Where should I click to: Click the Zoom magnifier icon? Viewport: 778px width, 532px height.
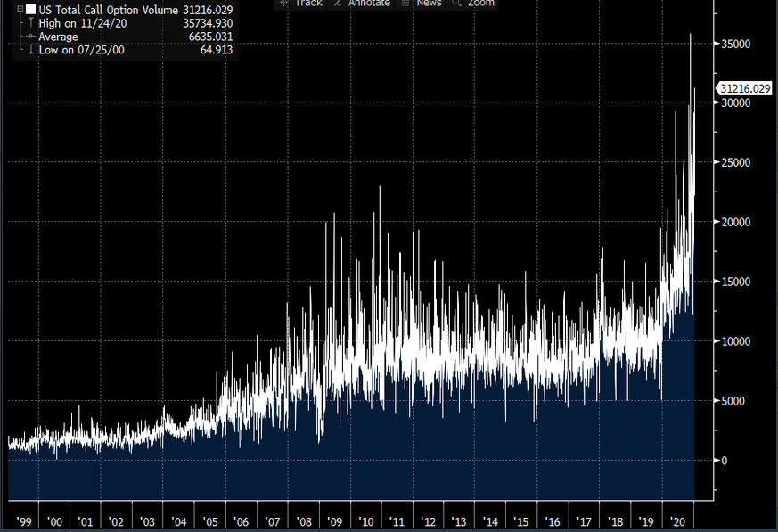point(456,3)
